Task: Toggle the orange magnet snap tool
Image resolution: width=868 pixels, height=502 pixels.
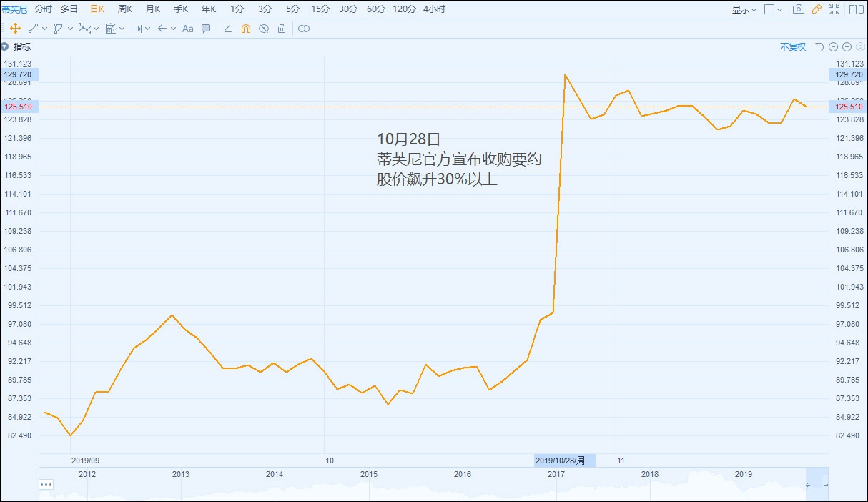Action: pyautogui.click(x=246, y=29)
